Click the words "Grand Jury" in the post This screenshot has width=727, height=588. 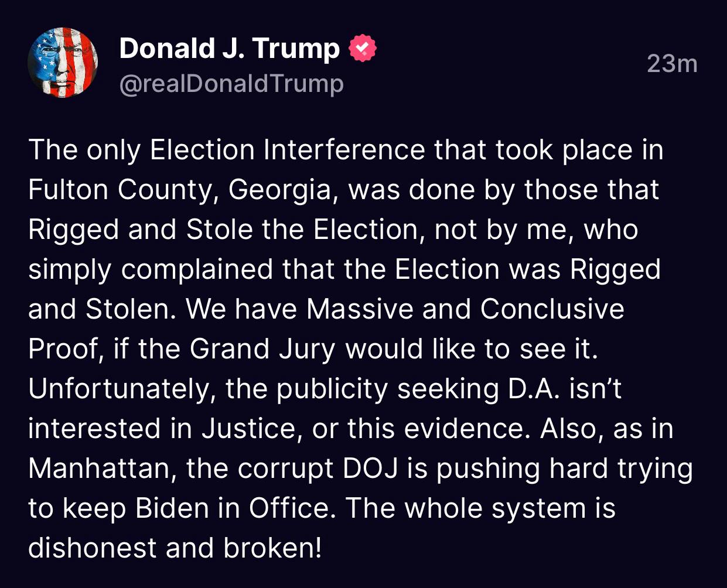[262, 349]
